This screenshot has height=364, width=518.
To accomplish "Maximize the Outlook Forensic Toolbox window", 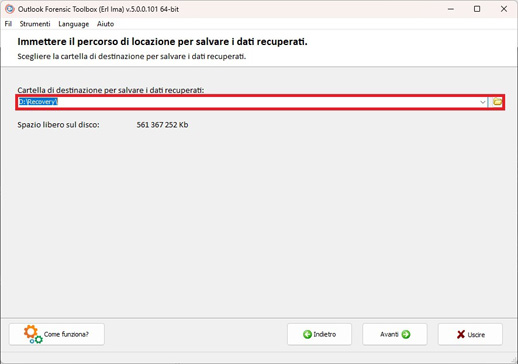I will (x=477, y=9).
